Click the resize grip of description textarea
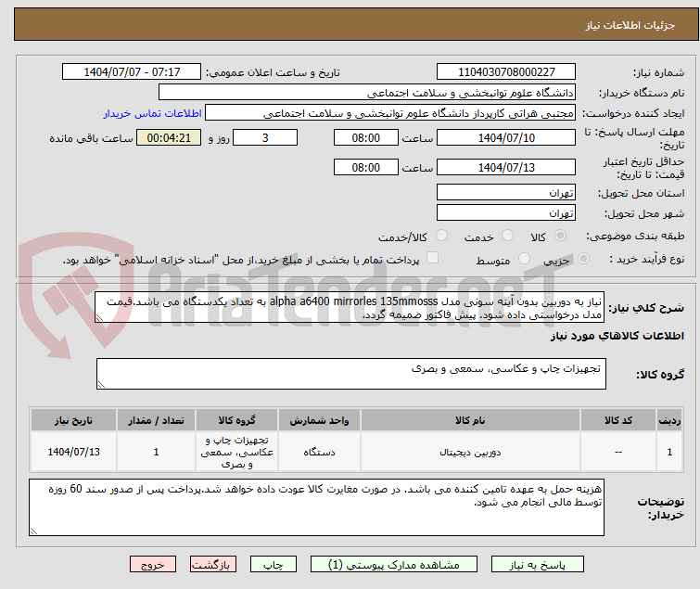The width and height of the screenshot is (700, 589). [x=99, y=318]
